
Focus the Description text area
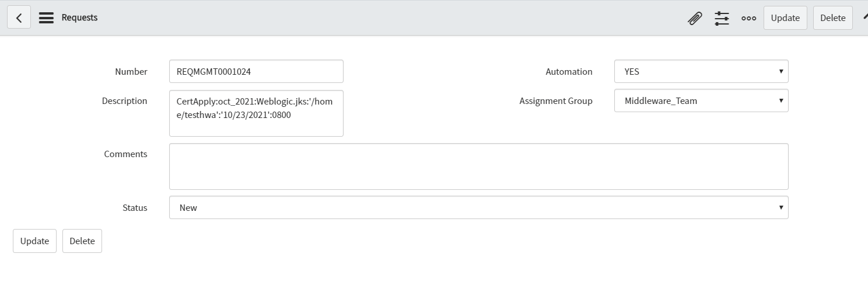coord(256,113)
